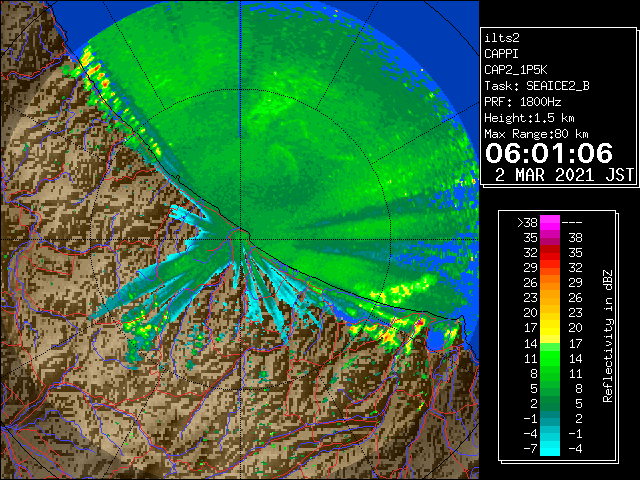Click the 'PRF: 1800Hz' line
Image resolution: width=640 pixels, height=480 pixels.
point(522,102)
